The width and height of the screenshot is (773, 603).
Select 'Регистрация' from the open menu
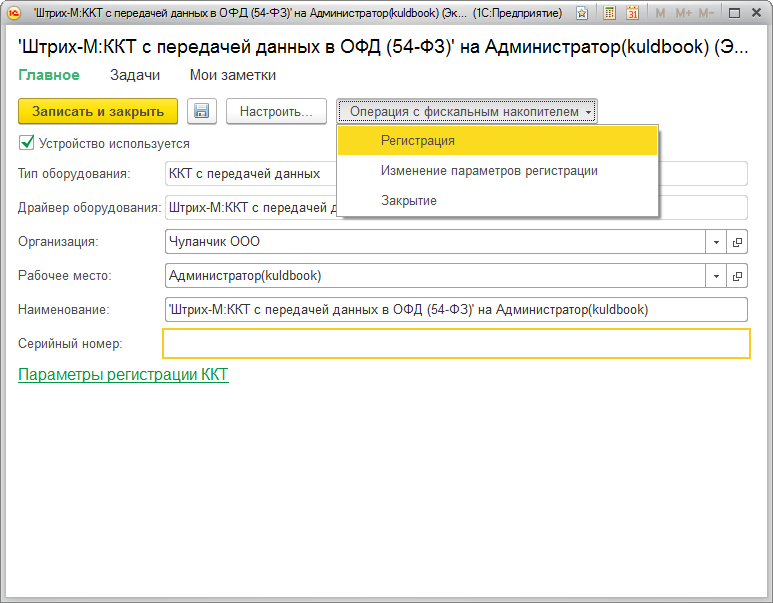tap(418, 141)
